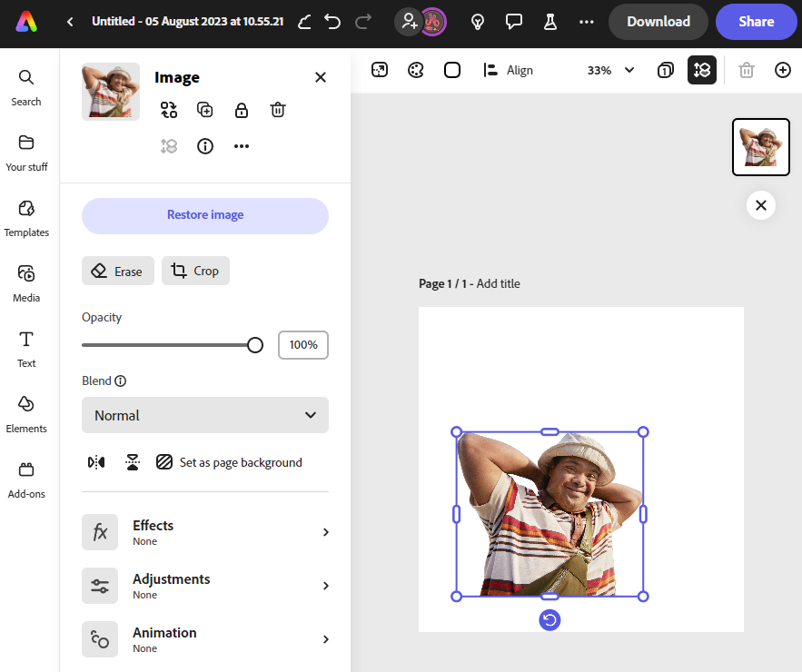This screenshot has width=802, height=672.
Task: Undo the last action
Action: pyautogui.click(x=330, y=22)
